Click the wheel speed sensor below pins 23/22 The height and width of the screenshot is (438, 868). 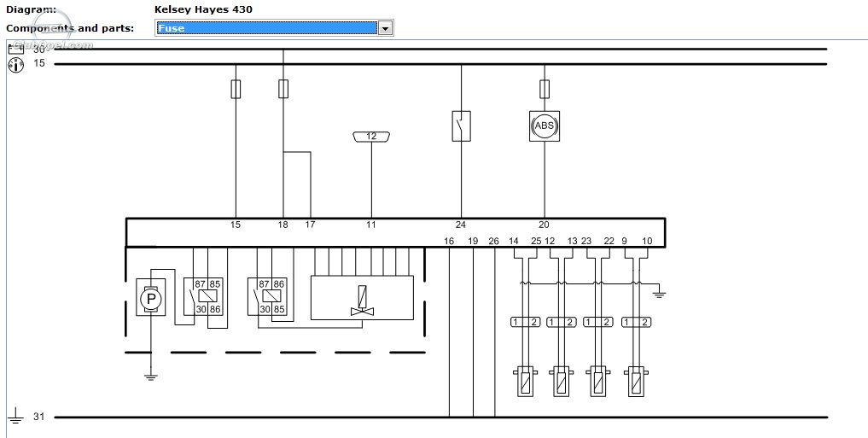(597, 382)
